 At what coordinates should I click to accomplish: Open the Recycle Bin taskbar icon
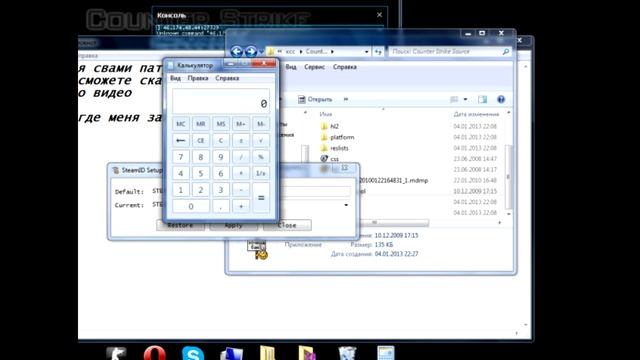click(x=347, y=353)
